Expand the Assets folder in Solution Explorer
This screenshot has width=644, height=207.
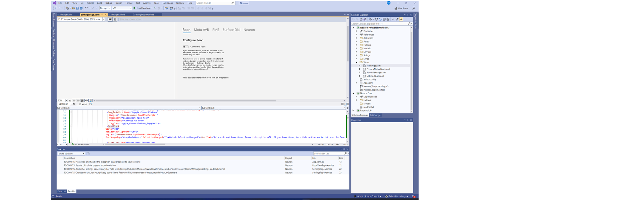(357, 42)
